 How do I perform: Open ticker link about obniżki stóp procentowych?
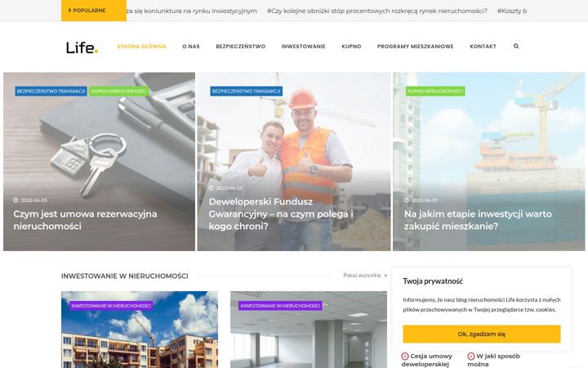[376, 11]
